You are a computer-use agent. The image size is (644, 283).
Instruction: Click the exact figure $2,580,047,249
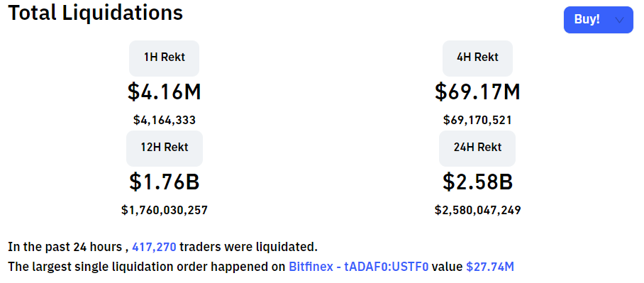tap(477, 210)
